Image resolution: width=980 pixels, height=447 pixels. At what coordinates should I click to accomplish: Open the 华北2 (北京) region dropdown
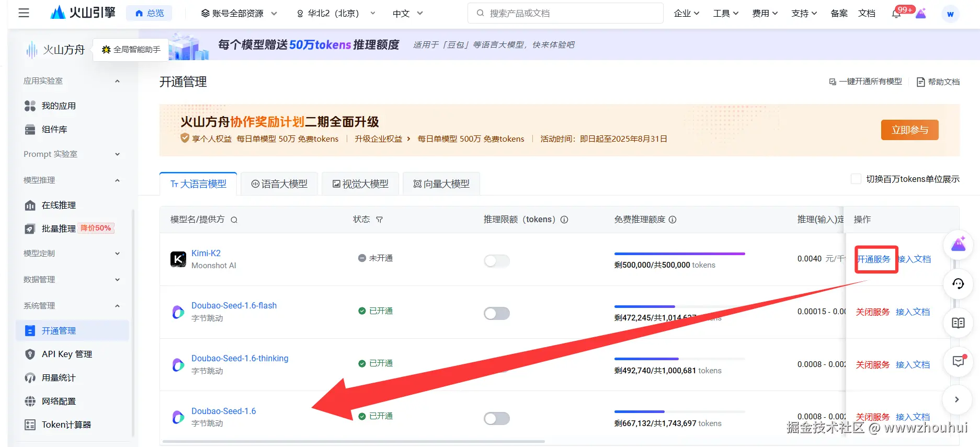[336, 13]
